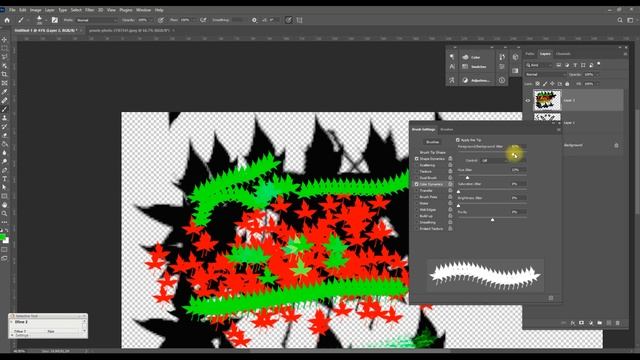Viewport: 640px width, 360px height.
Task: Select the Background layer
Action: 574,145
